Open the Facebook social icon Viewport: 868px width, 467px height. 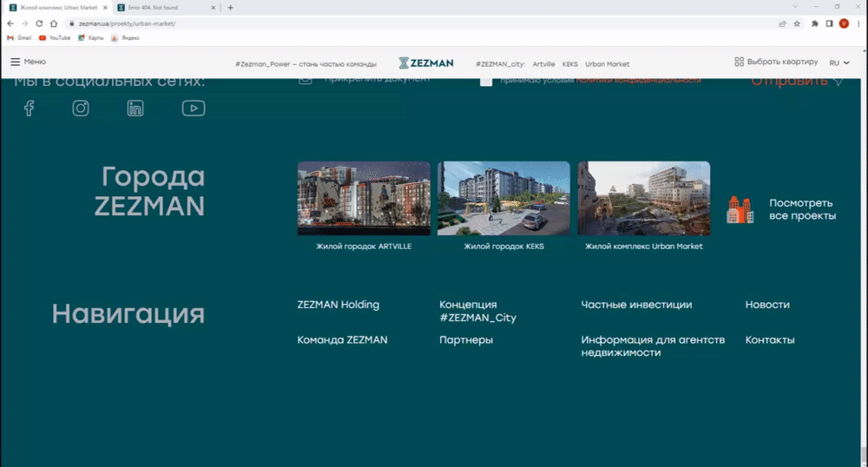(x=30, y=108)
